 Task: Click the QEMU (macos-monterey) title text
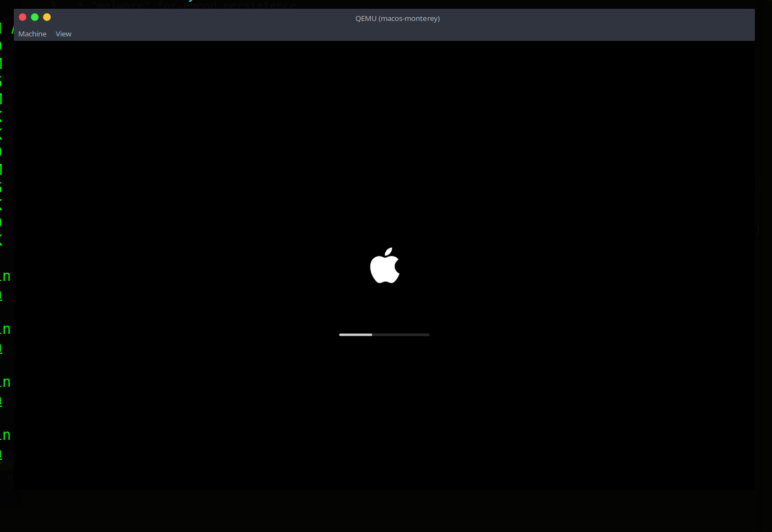pos(397,18)
